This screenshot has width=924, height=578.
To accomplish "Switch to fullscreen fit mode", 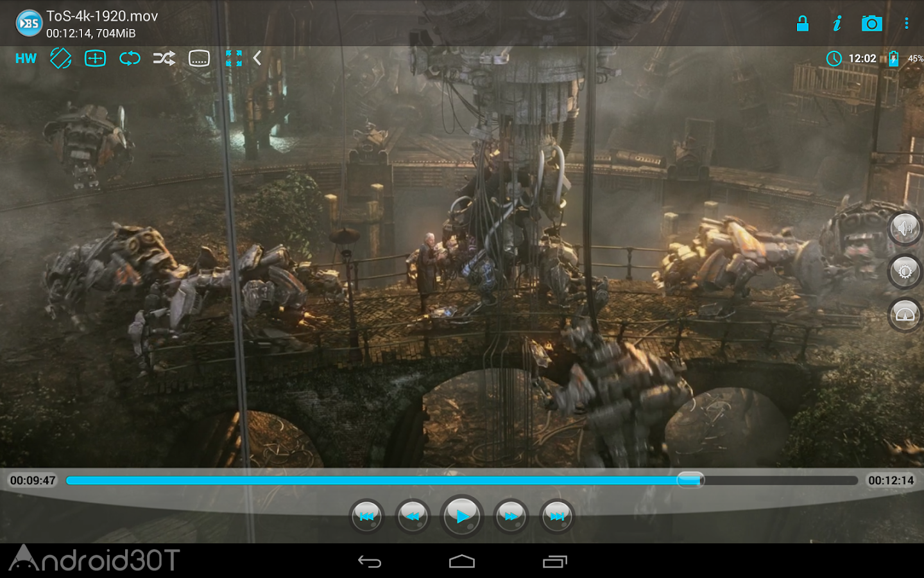I will point(234,58).
